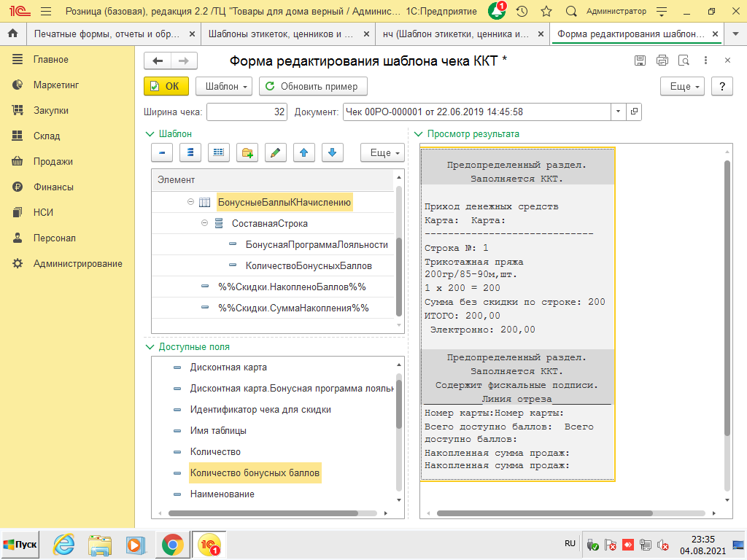Open the history clock icon in title bar
Viewport: 747px width, 560px height.
pyautogui.click(x=522, y=11)
